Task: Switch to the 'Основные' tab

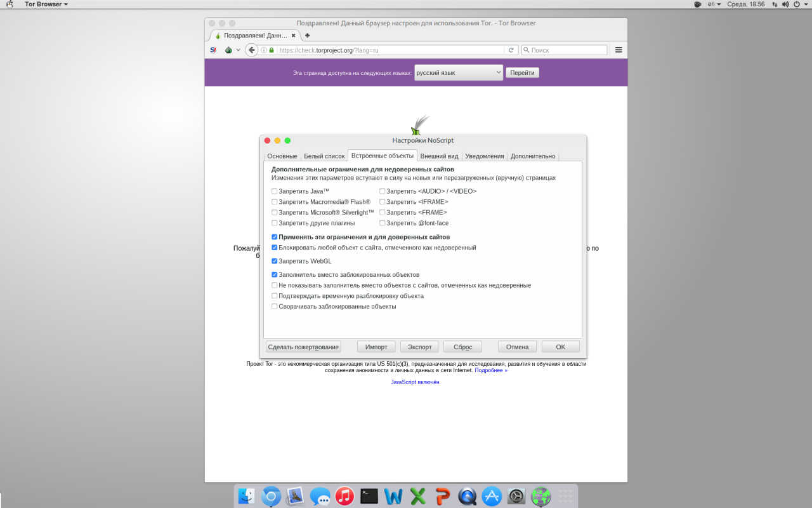Action: tap(282, 156)
